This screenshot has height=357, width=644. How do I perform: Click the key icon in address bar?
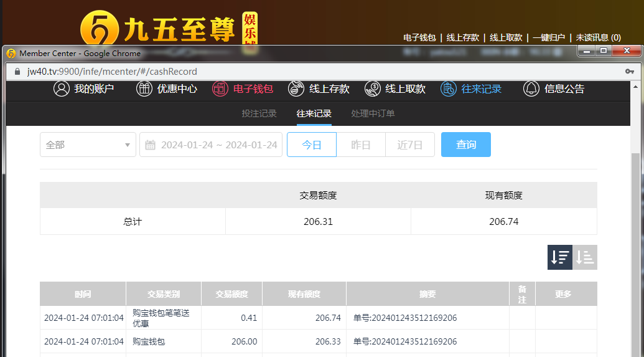tap(630, 72)
